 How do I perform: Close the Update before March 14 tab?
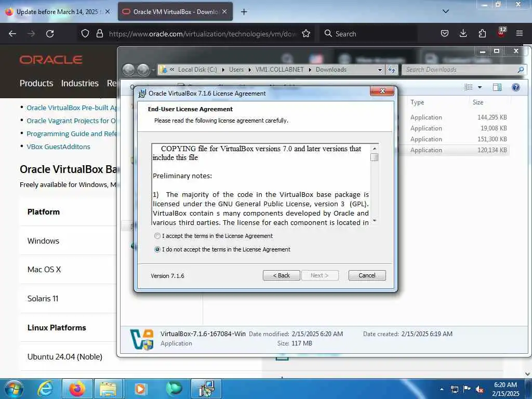click(107, 11)
